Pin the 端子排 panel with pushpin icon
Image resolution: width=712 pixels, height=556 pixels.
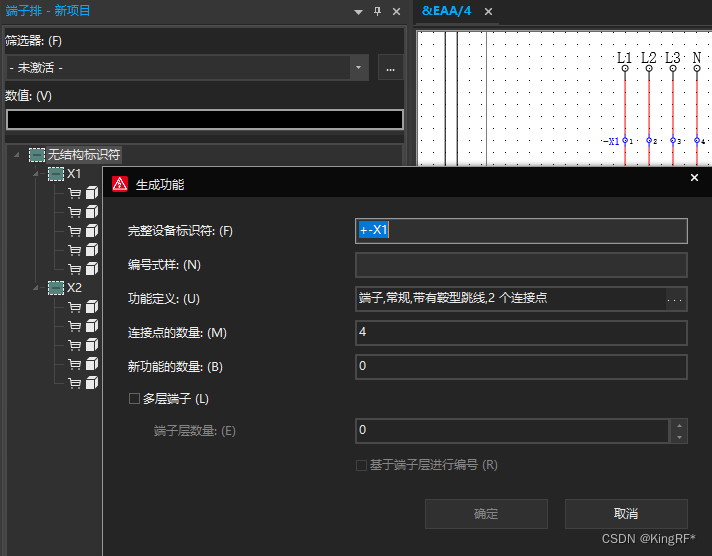pyautogui.click(x=377, y=11)
